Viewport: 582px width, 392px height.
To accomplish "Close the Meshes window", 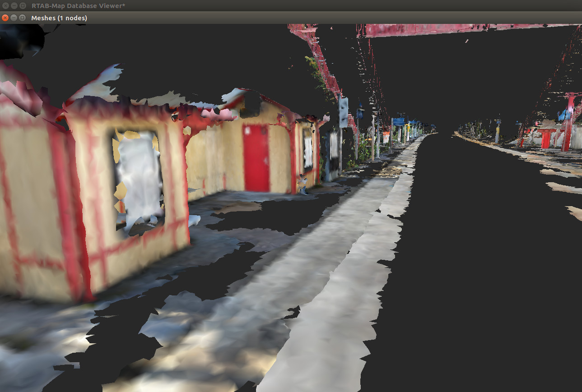I will (x=5, y=18).
